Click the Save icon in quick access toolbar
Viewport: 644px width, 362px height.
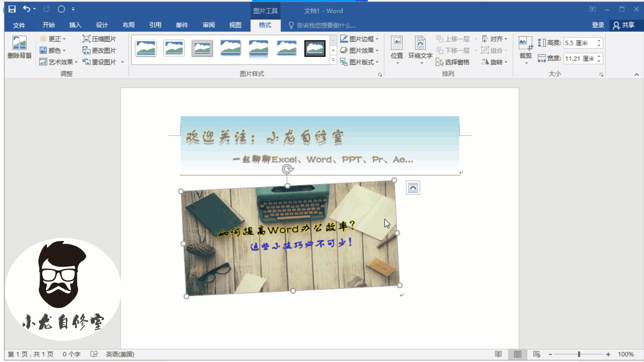point(12,9)
